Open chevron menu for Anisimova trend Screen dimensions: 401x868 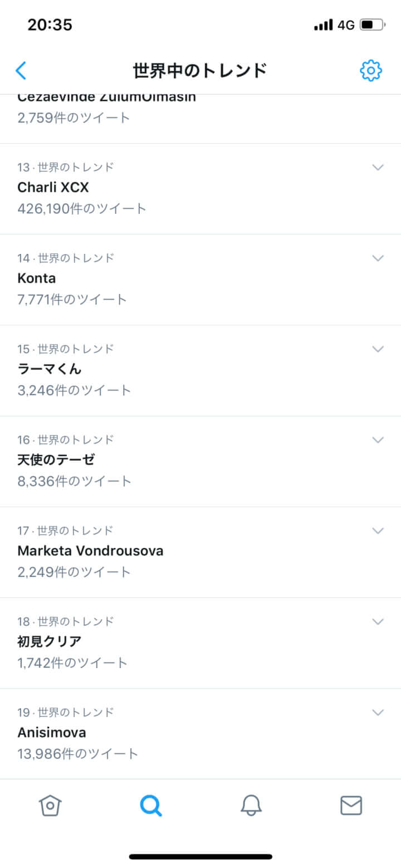click(378, 712)
